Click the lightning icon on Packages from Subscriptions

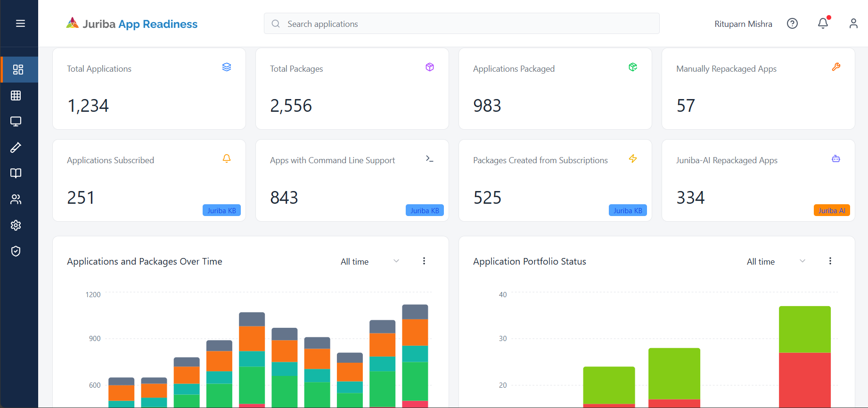pyautogui.click(x=633, y=158)
